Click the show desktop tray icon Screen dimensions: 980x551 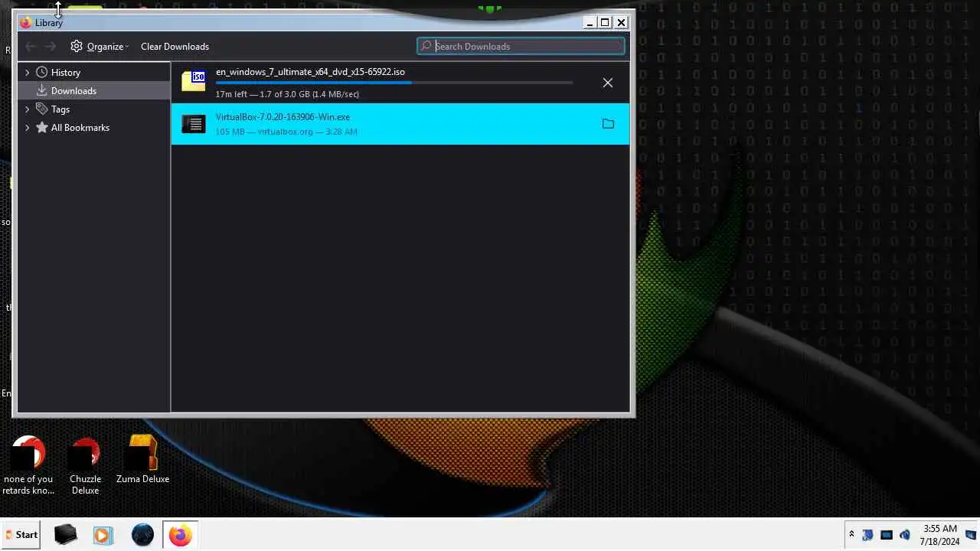972,535
